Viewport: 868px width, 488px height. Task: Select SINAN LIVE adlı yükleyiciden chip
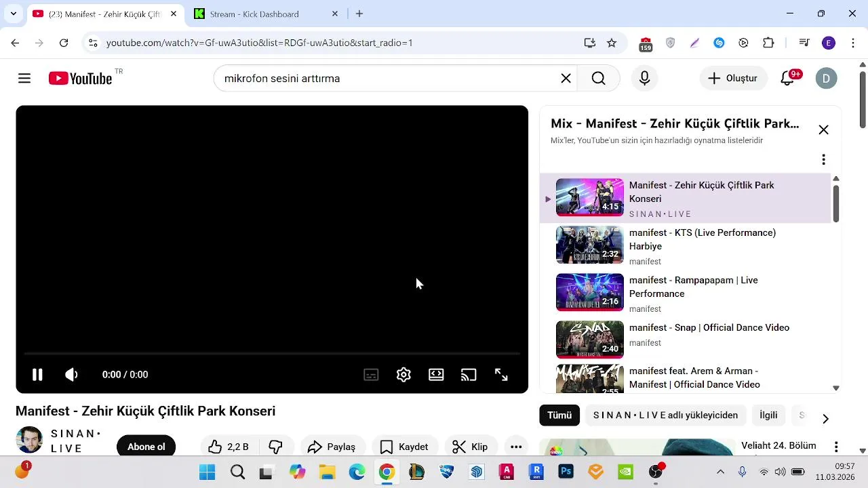[665, 415]
